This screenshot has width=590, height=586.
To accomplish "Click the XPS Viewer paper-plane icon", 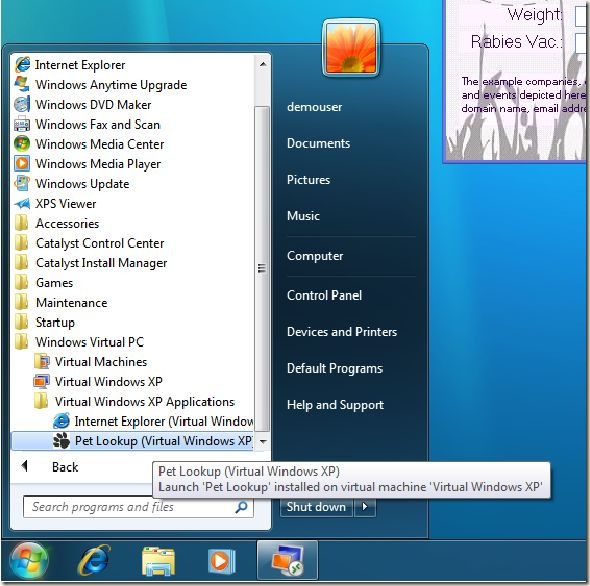I will [x=22, y=204].
